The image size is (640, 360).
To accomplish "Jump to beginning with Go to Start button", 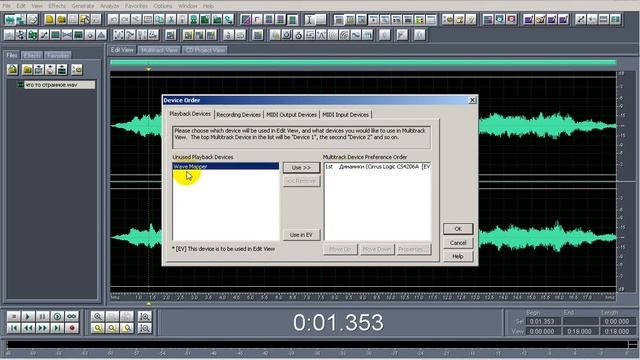I will click(13, 328).
